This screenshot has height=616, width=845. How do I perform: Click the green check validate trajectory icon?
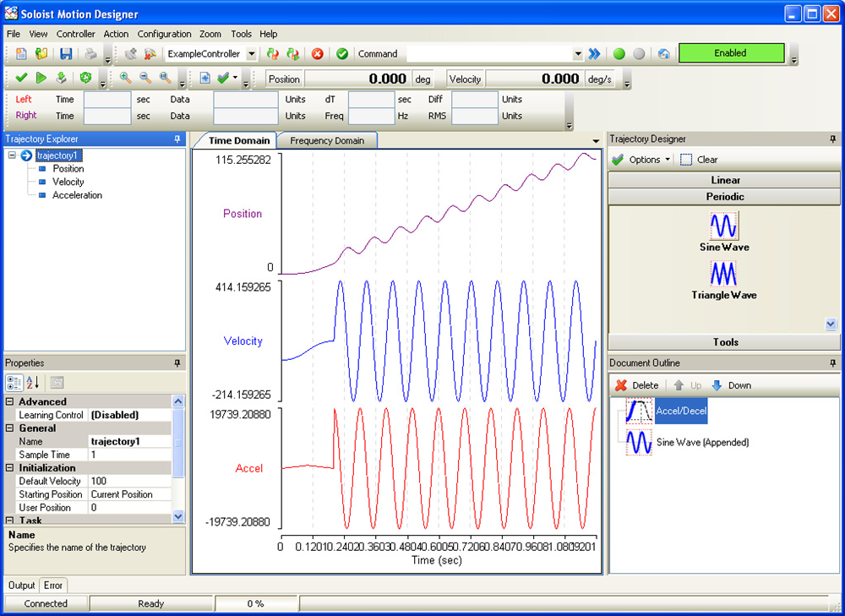21,78
